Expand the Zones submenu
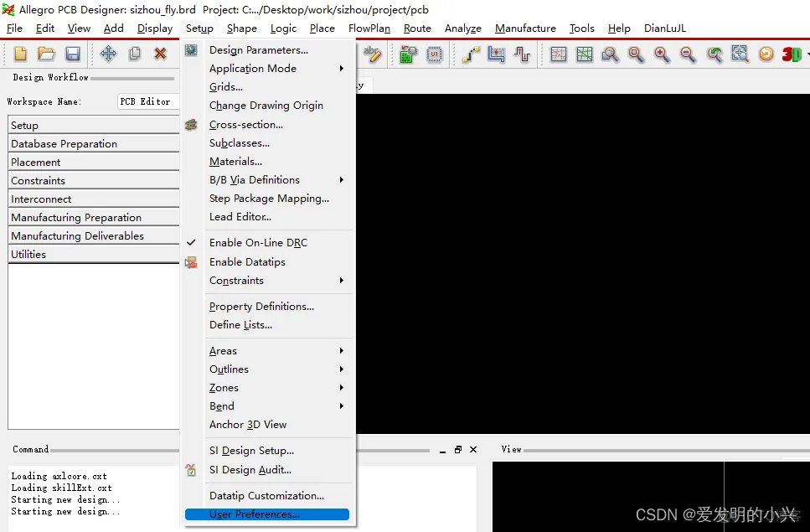 [269, 388]
